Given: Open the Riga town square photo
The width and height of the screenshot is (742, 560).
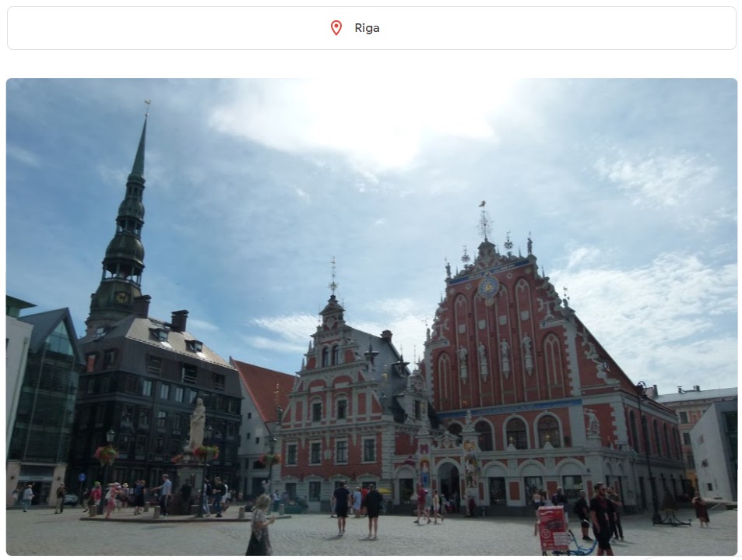Looking at the screenshot, I should 371,317.
